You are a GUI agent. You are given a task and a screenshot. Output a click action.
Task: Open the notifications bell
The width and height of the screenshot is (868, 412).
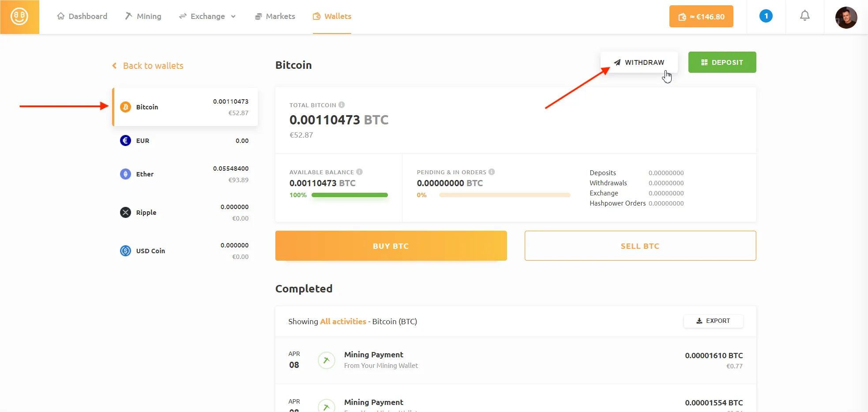click(x=804, y=16)
